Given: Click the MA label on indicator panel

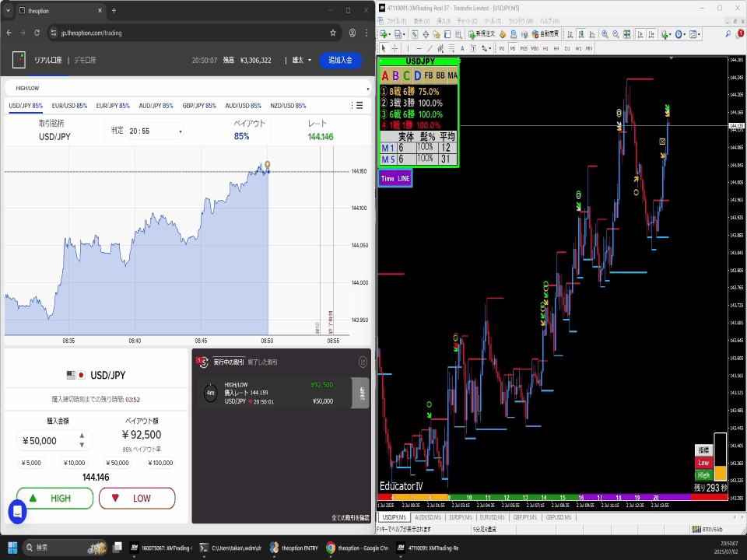Looking at the screenshot, I should 452,75.
